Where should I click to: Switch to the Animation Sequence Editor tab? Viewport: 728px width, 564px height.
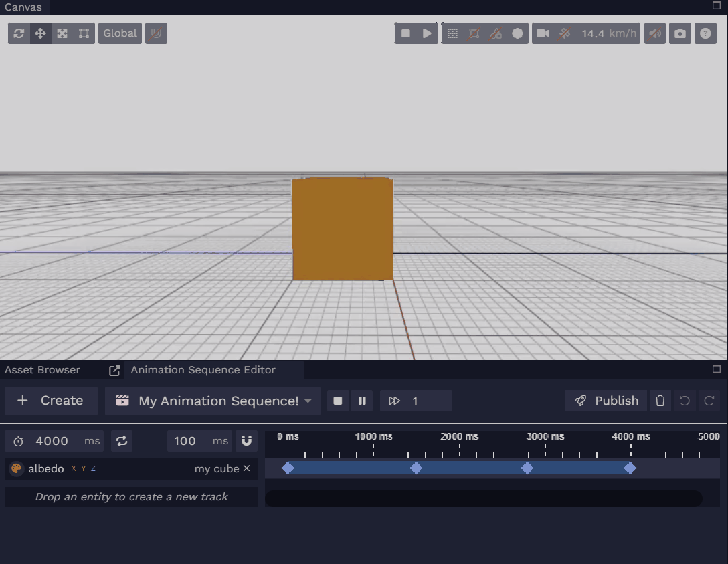coord(203,370)
